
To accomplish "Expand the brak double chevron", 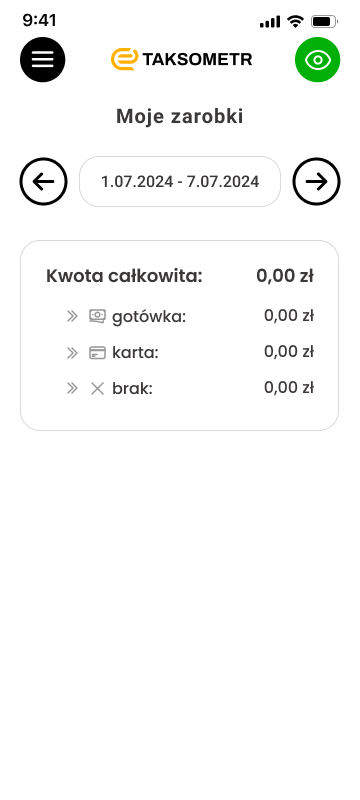I will pos(72,389).
